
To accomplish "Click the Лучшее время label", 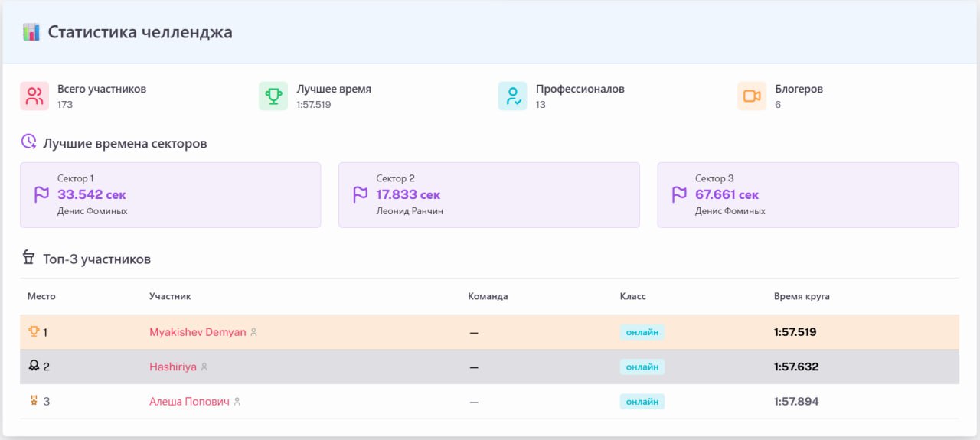I will click(334, 89).
